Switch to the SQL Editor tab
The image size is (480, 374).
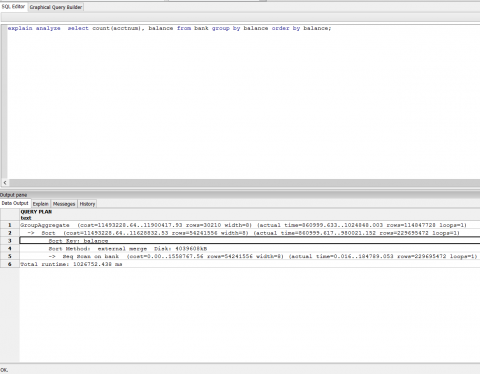[x=13, y=7]
